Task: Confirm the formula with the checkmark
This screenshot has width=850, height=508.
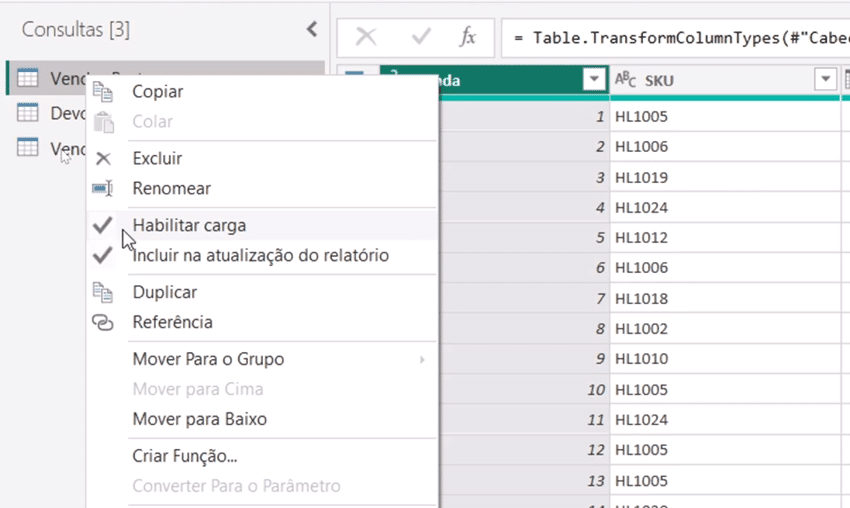Action: [421, 37]
